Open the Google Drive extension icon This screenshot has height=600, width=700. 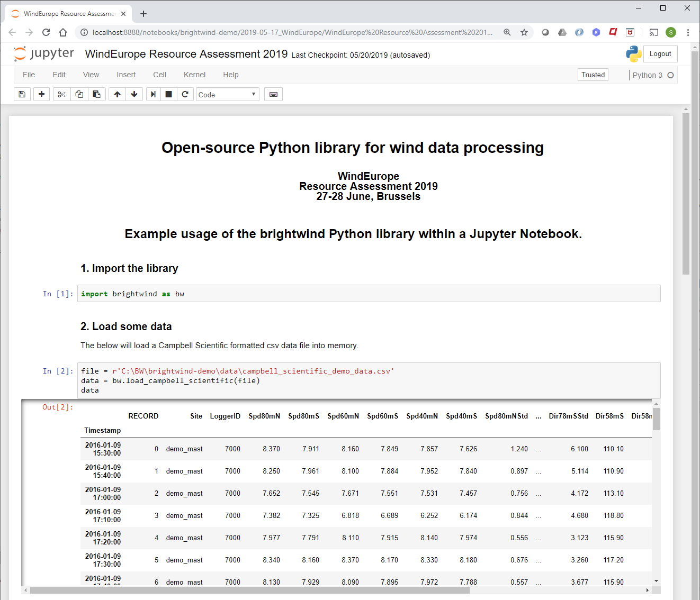coord(562,32)
